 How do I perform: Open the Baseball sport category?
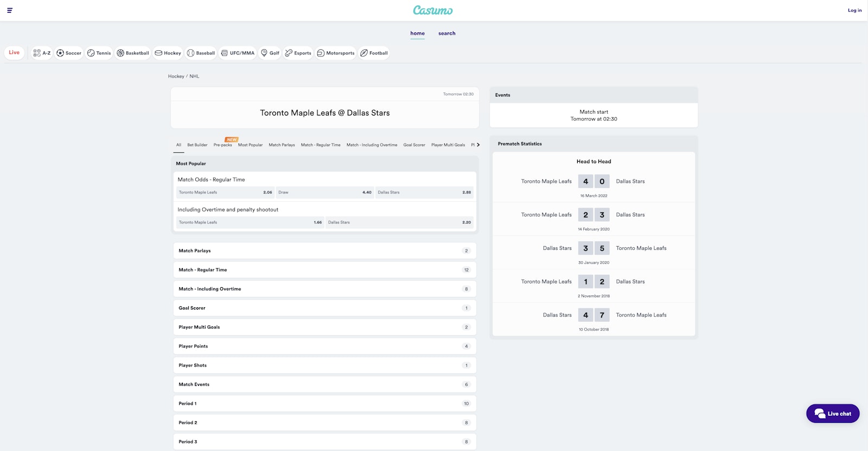pos(201,53)
